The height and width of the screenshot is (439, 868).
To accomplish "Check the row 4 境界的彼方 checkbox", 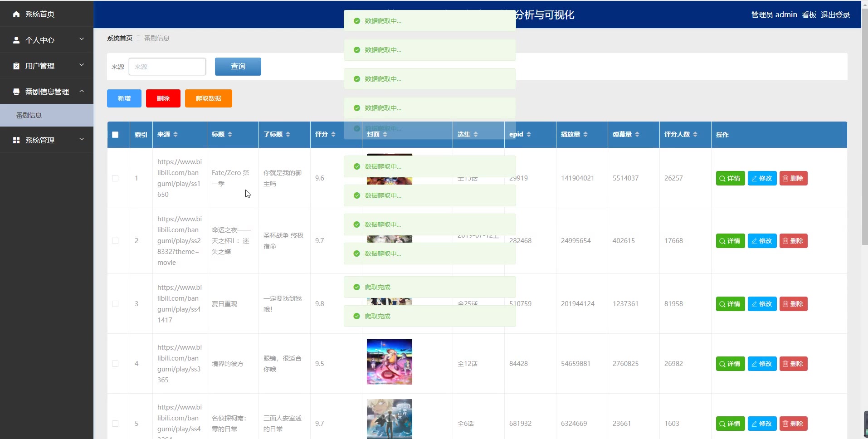I will [115, 364].
